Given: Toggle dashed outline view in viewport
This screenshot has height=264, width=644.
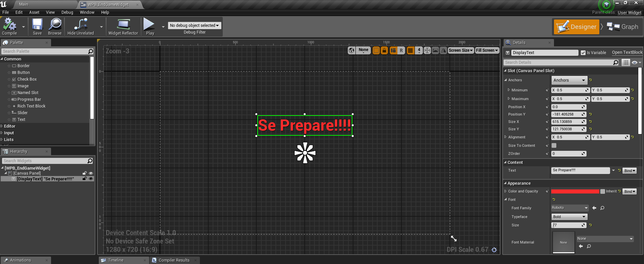Looking at the screenshot, I should (376, 50).
